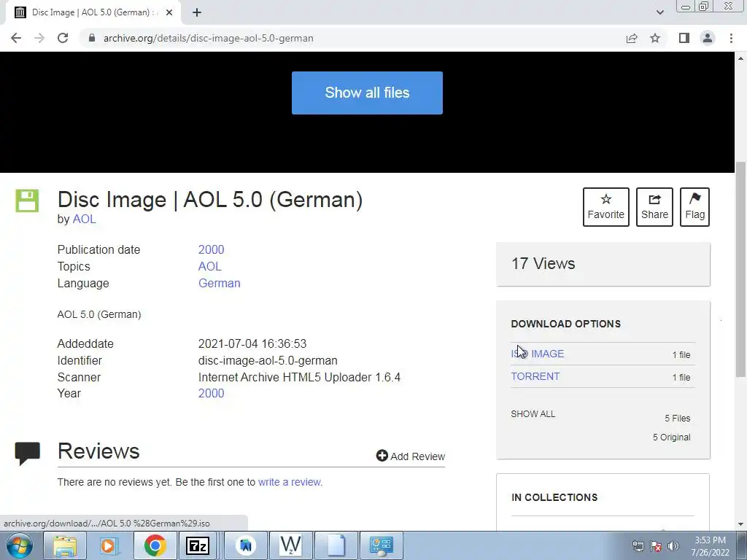The width and height of the screenshot is (747, 560).
Task: Click the network tray icon
Action: 638,546
